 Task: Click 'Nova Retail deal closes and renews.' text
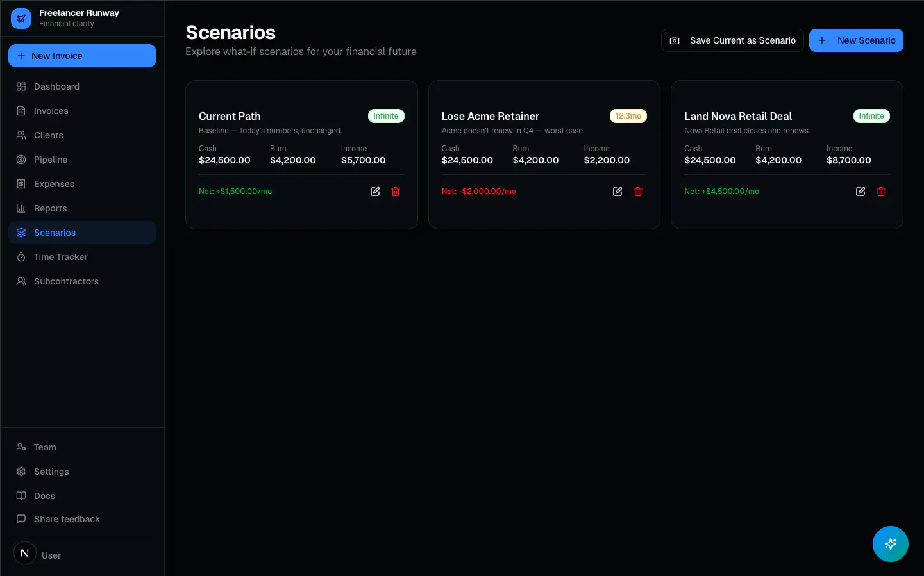(x=747, y=131)
